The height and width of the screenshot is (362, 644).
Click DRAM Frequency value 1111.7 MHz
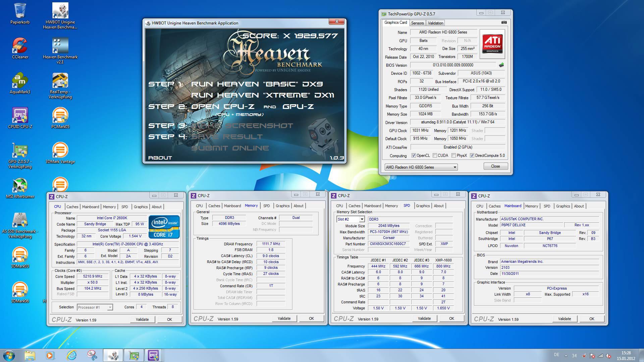click(271, 244)
